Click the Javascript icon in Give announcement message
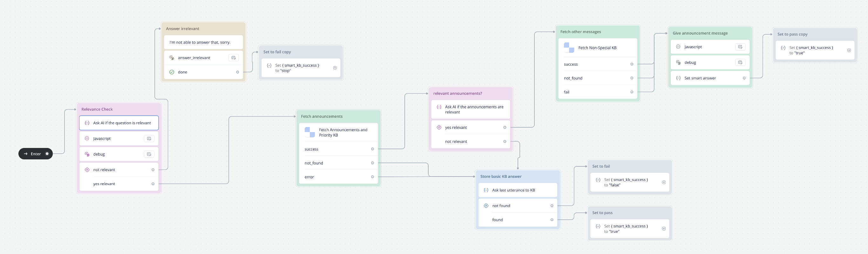 (678, 47)
